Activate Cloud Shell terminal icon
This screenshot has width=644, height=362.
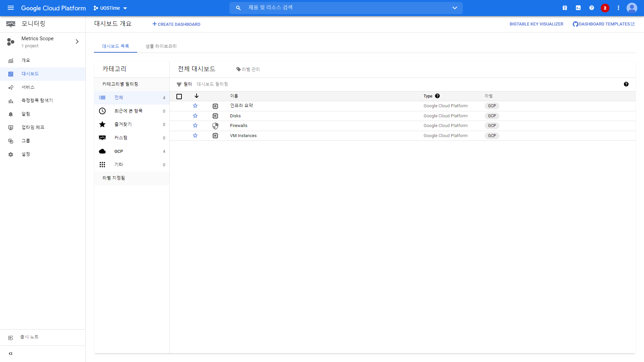[x=578, y=8]
